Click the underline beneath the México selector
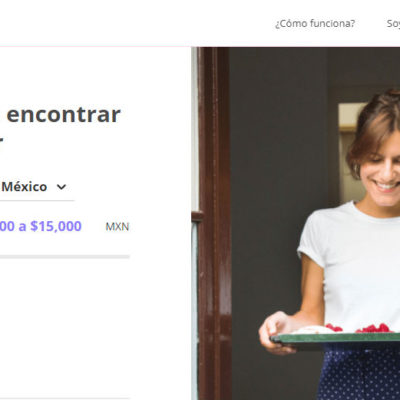This screenshot has height=400, width=400. (x=37, y=201)
